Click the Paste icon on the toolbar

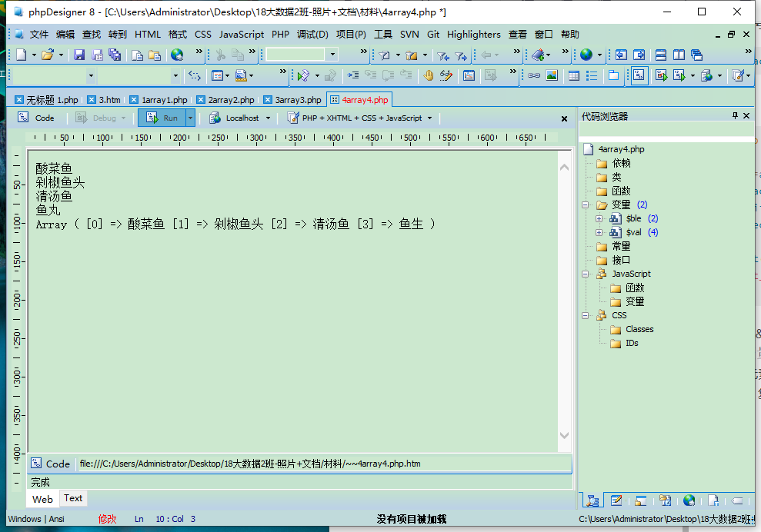pos(155,55)
